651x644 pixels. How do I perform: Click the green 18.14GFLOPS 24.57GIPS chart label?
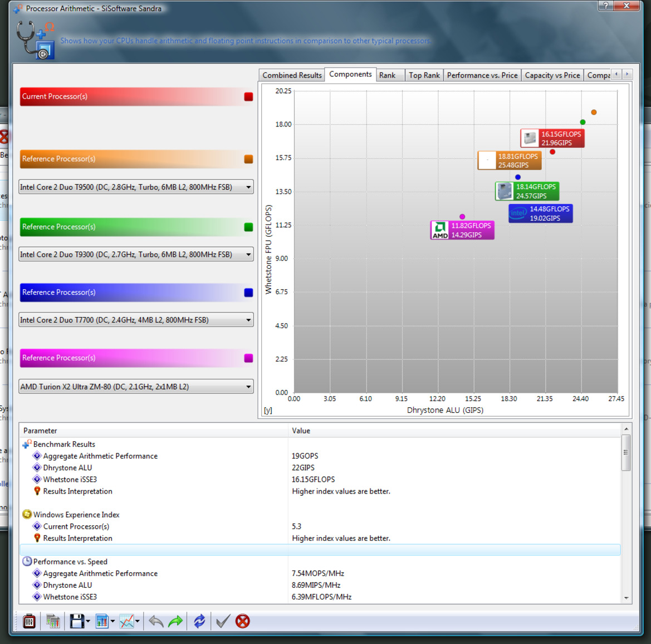[x=527, y=191]
